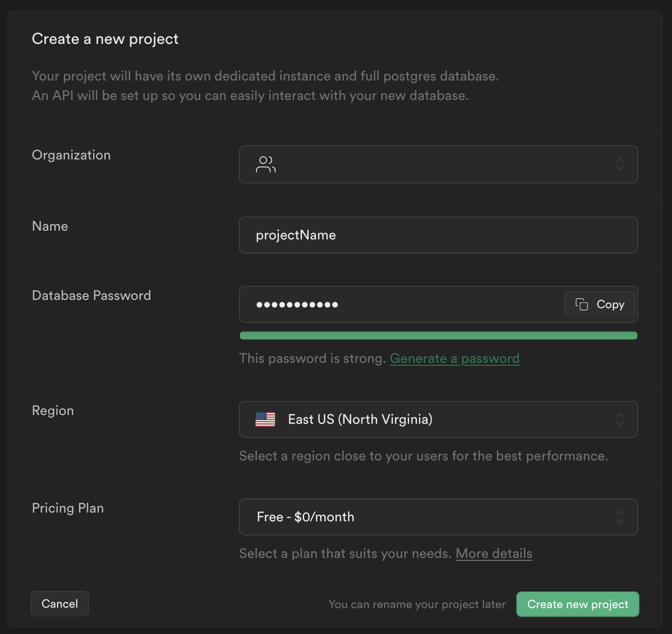Expand Organization selector using its chevron arrows
The width and height of the screenshot is (672, 634).
(x=619, y=165)
